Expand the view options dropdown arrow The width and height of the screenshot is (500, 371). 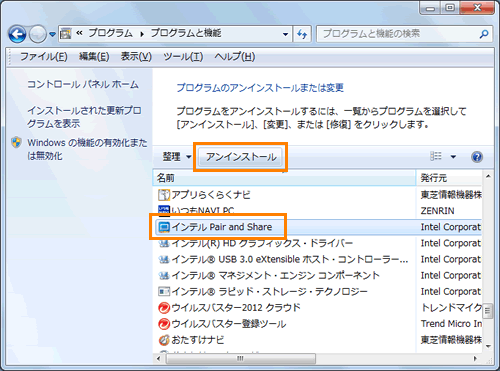click(453, 157)
